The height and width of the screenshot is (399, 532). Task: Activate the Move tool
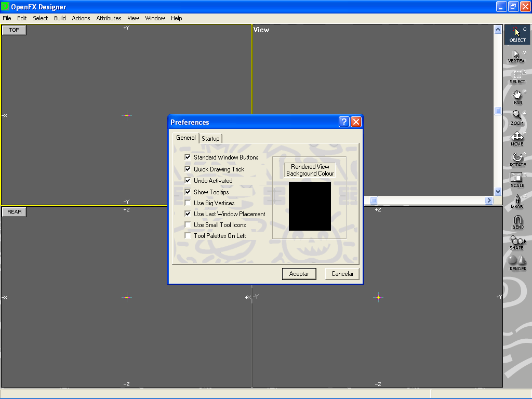517,139
